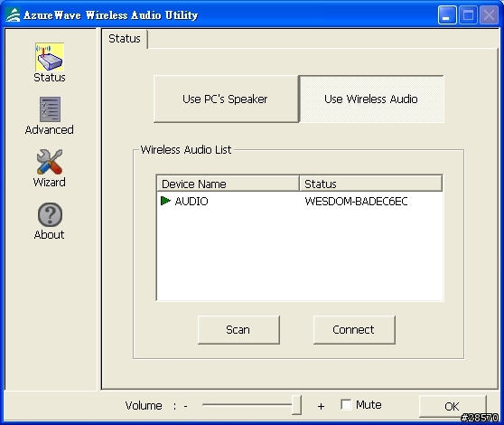Switch to the Status tab
This screenshot has width=504, height=425.
pyautogui.click(x=125, y=39)
